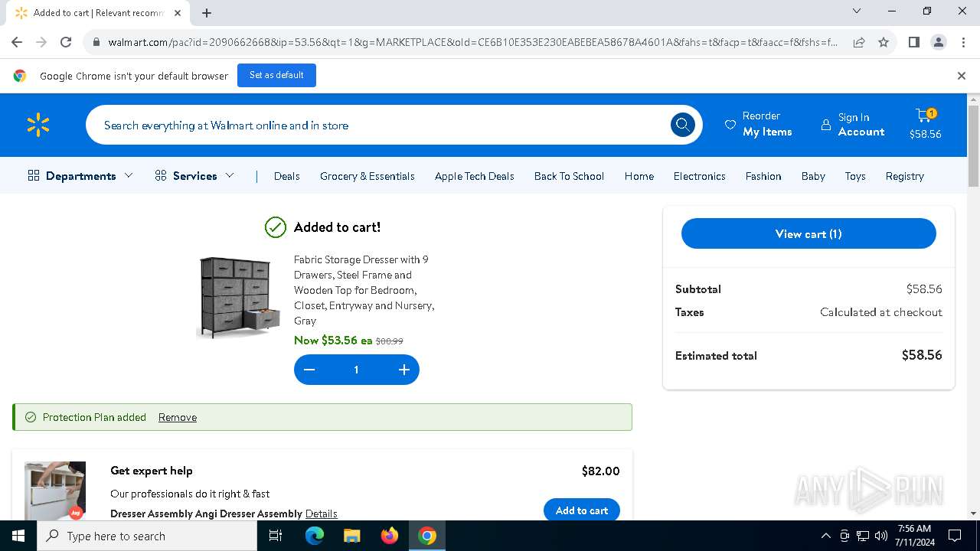Dismiss the default browser notification bar
The height and width of the screenshot is (551, 980).
point(961,76)
